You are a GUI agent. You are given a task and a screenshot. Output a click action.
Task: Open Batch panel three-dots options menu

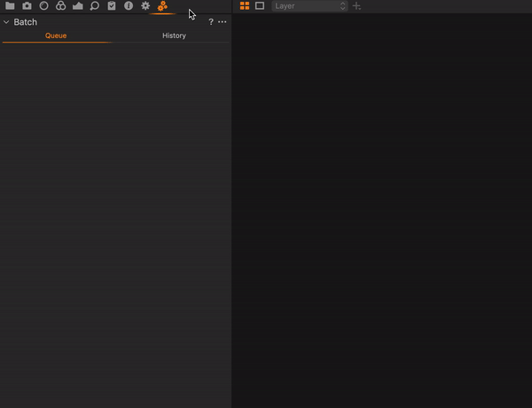223,21
